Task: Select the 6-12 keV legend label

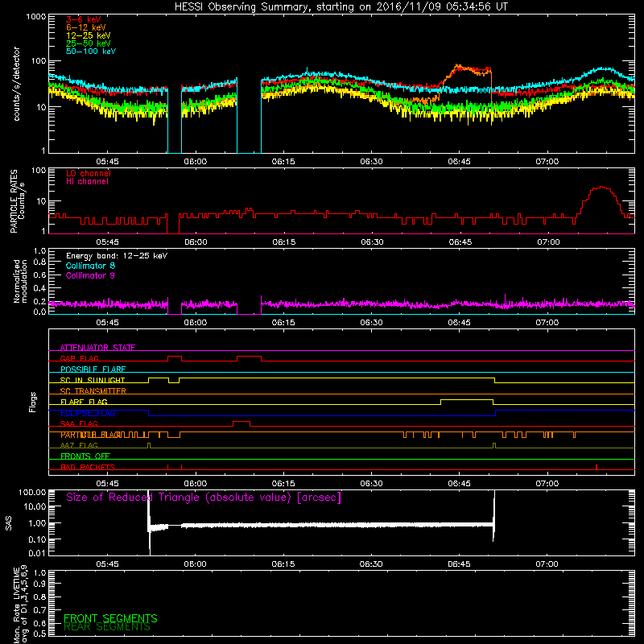Action: tap(86, 27)
